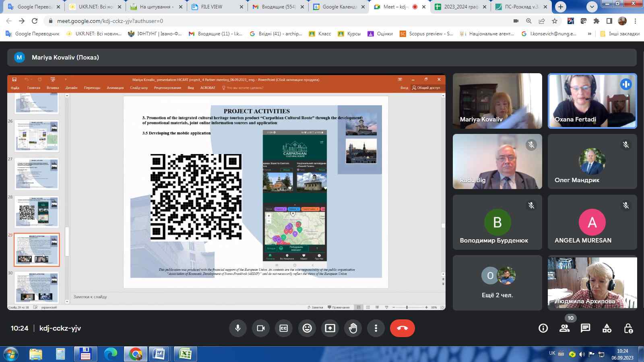The image size is (644, 362).
Task: Mute the microphone
Action: pos(238,328)
